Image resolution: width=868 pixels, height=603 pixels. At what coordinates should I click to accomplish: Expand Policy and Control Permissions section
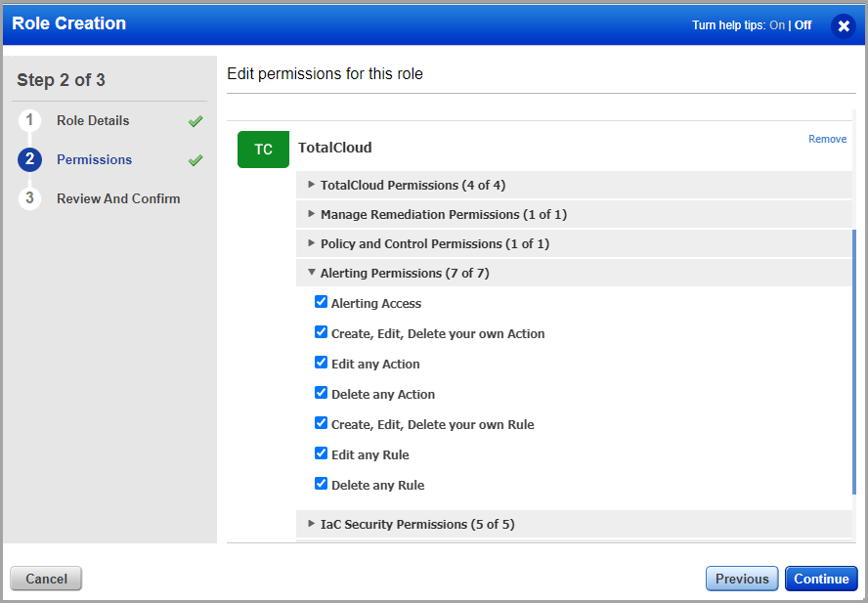point(574,243)
